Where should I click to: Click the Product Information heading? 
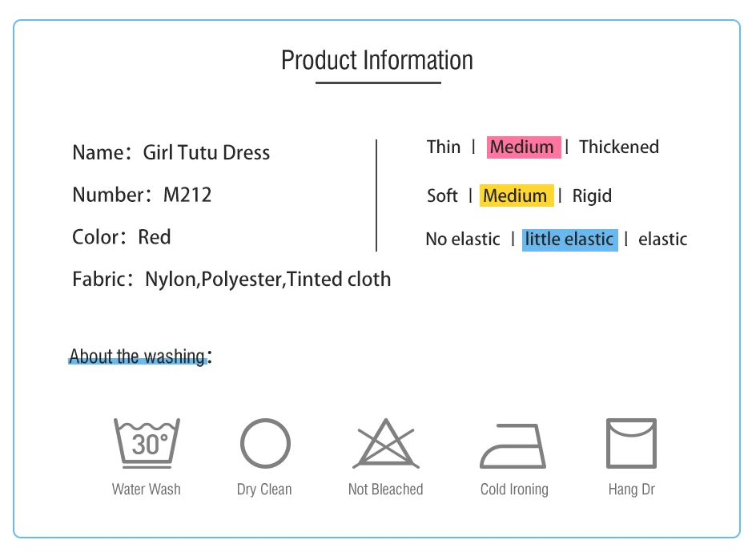[x=377, y=60]
